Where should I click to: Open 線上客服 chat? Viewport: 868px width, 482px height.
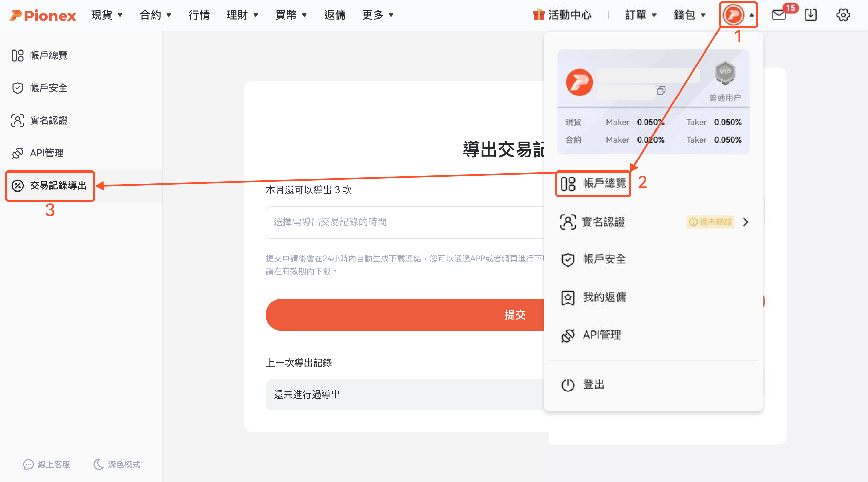tap(47, 464)
